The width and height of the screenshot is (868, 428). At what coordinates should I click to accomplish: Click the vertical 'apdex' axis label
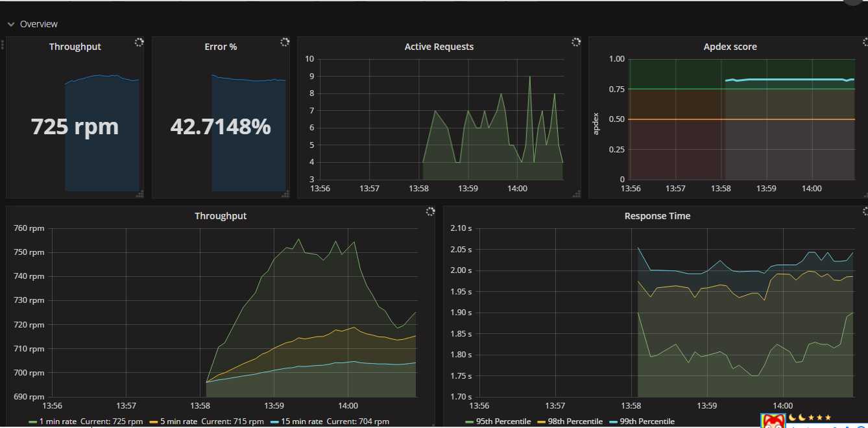point(597,124)
